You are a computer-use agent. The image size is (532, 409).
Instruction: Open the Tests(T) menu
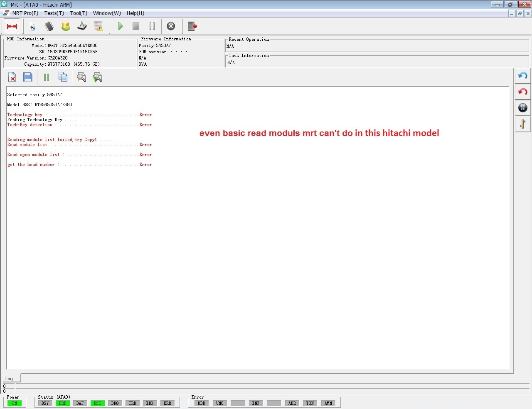(x=54, y=13)
